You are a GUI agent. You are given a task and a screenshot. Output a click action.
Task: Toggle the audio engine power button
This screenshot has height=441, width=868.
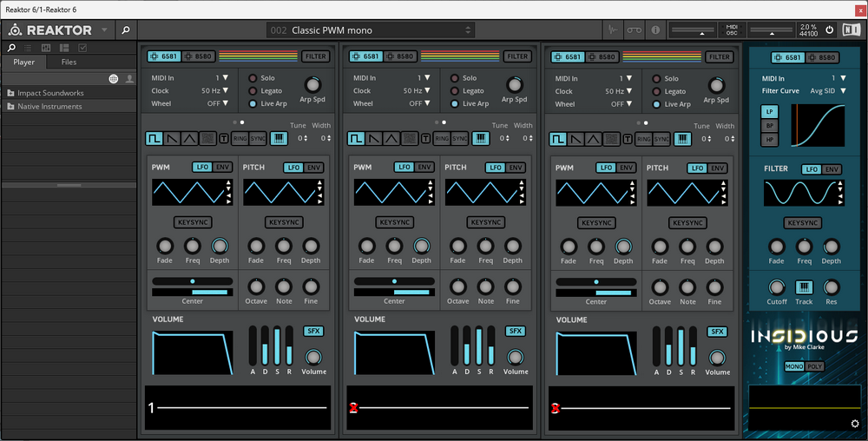(x=829, y=30)
